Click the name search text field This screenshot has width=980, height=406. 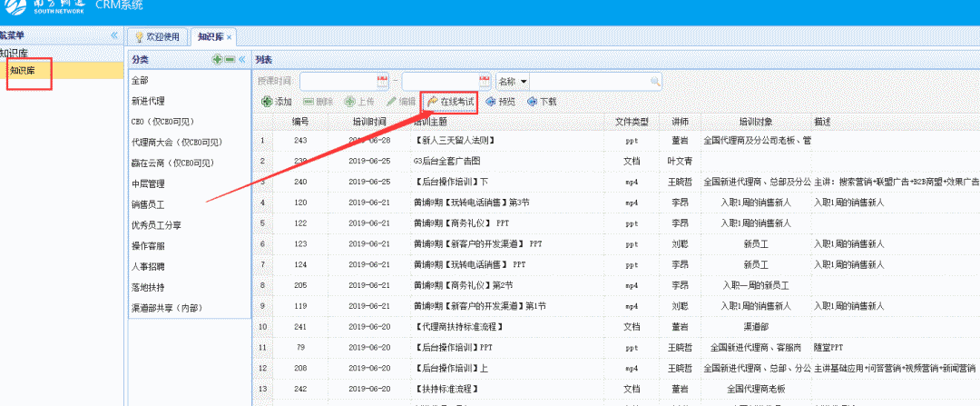point(590,82)
